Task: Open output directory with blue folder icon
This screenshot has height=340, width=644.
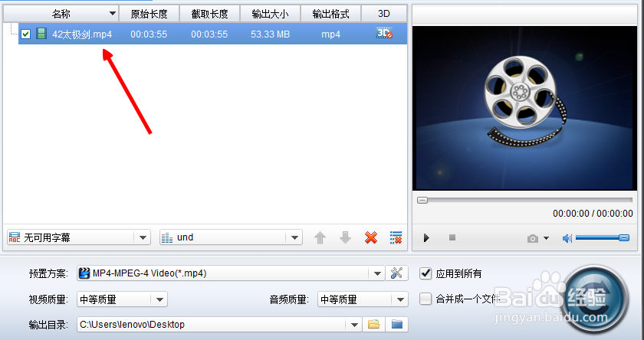Action: click(x=397, y=325)
